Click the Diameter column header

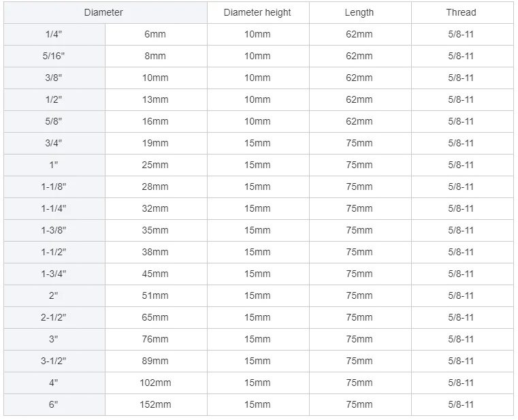point(104,12)
